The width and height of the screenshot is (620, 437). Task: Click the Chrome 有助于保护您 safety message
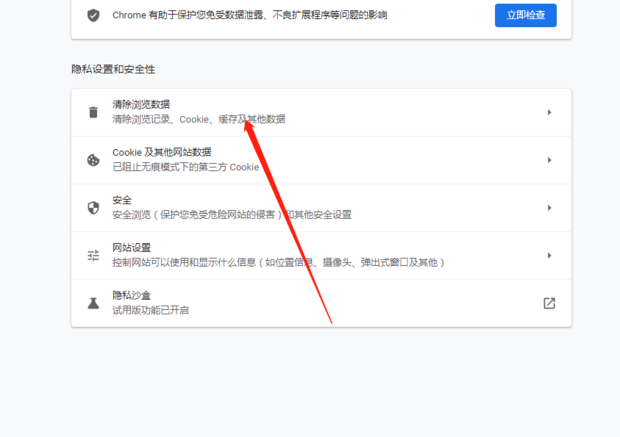pos(250,15)
